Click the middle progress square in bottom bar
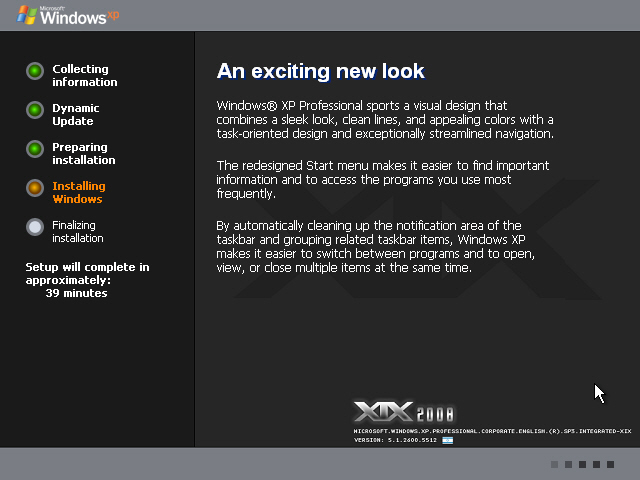The image size is (640, 480). pyautogui.click(x=582, y=464)
